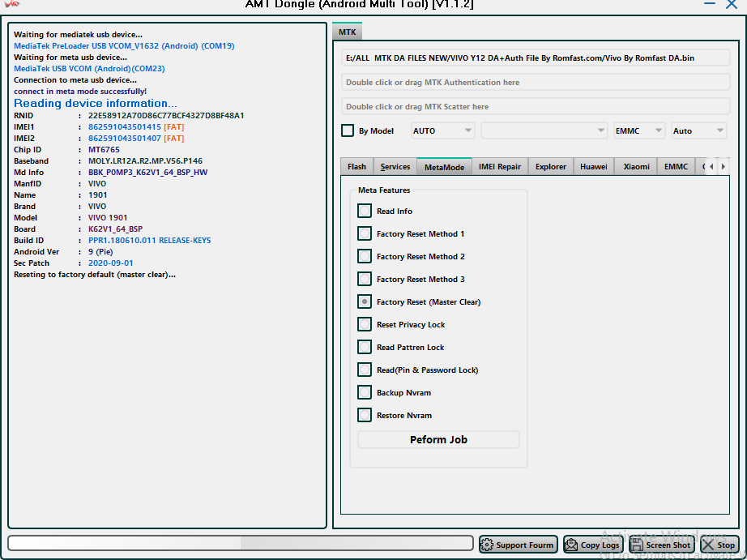Click the Copy Logs clipboard icon

(570, 545)
